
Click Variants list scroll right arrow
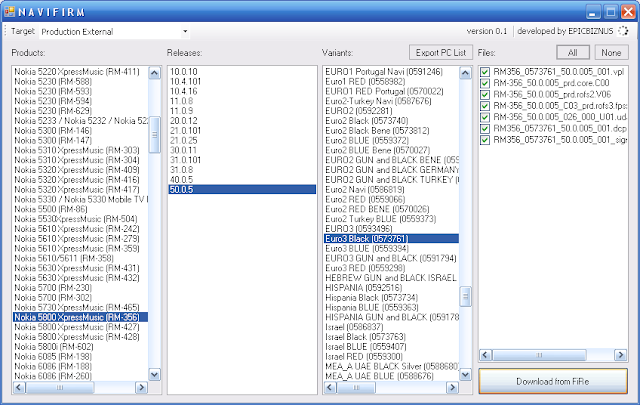(x=452, y=387)
